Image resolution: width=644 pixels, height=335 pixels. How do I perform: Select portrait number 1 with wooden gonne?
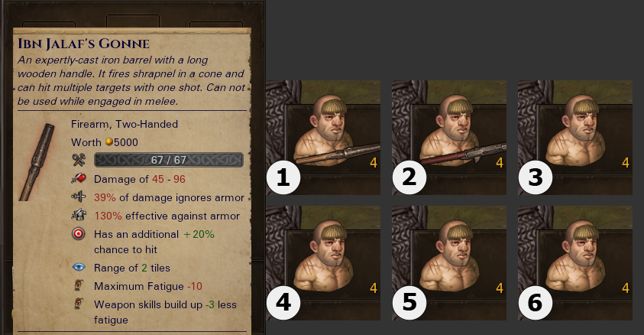(323, 138)
